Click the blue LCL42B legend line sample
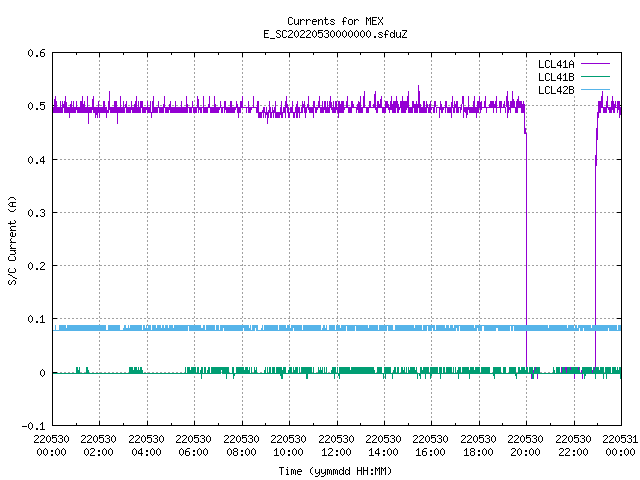This screenshot has height=480, width=640. [595, 90]
